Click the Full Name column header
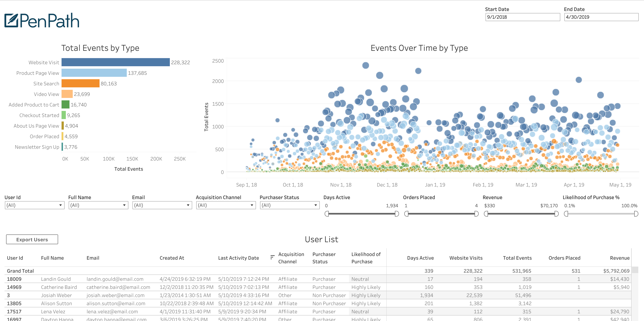This screenshot has width=644, height=321. coord(52,258)
